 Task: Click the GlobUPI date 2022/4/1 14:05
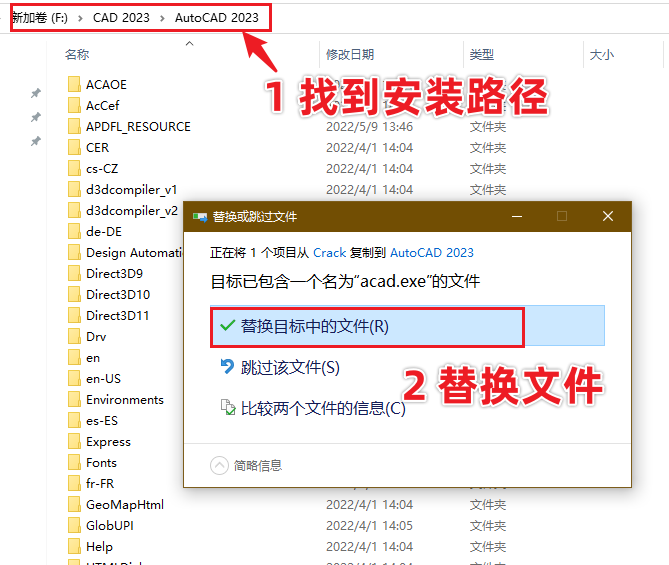click(x=369, y=525)
